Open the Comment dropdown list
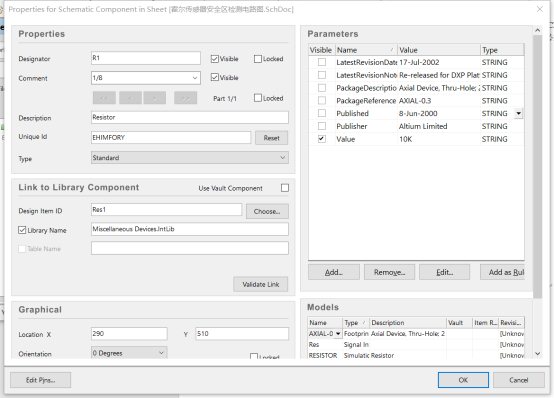The image size is (554, 398). [195, 78]
